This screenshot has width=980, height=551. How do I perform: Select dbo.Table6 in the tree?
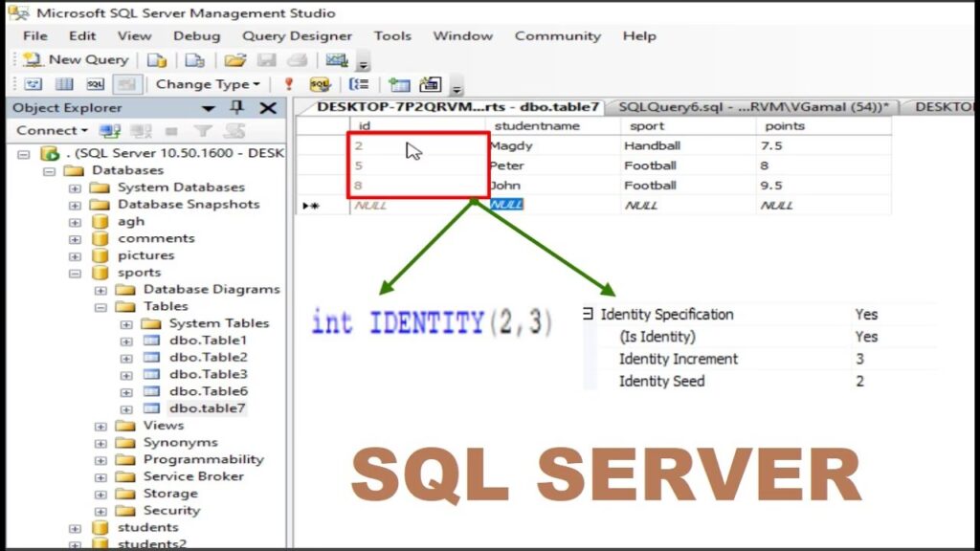coord(208,391)
